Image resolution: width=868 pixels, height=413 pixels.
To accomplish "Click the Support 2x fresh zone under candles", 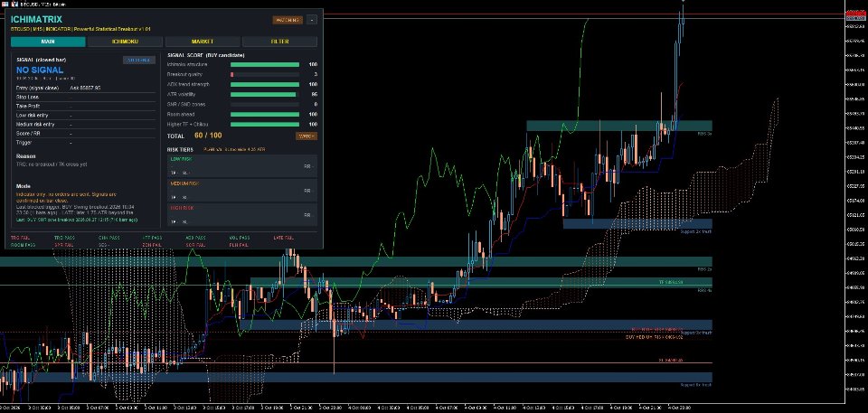I will pyautogui.click(x=637, y=223).
